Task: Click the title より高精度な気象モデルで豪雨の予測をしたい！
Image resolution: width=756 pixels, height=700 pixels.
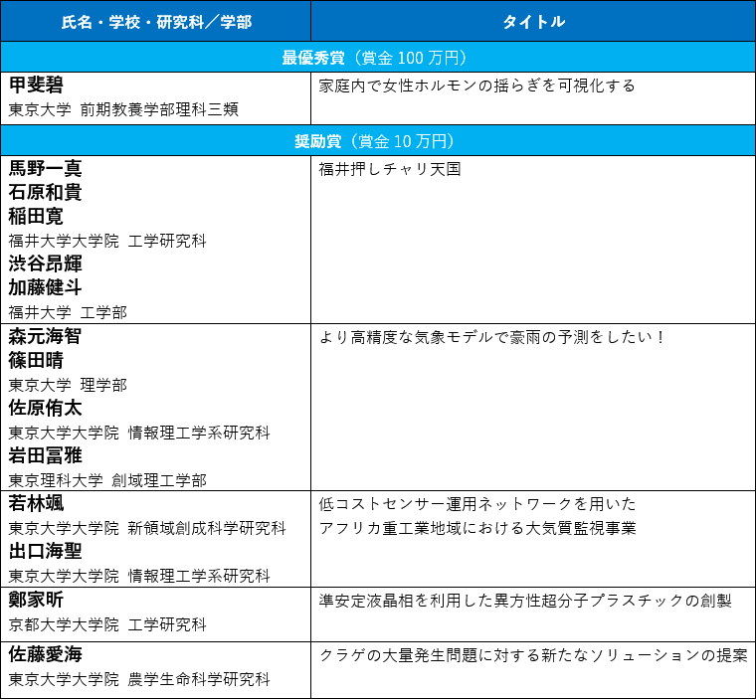Action: point(492,337)
